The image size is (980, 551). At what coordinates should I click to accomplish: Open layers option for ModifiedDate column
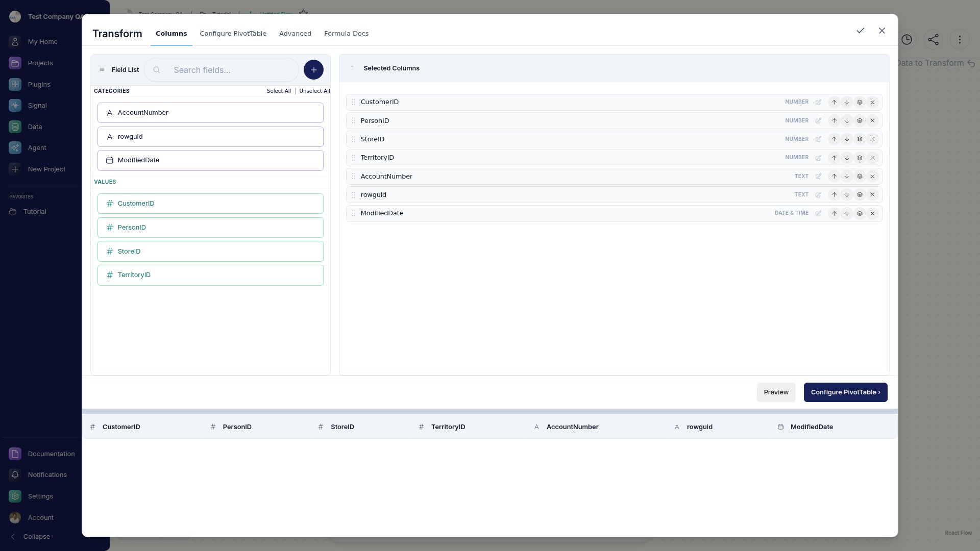point(860,214)
